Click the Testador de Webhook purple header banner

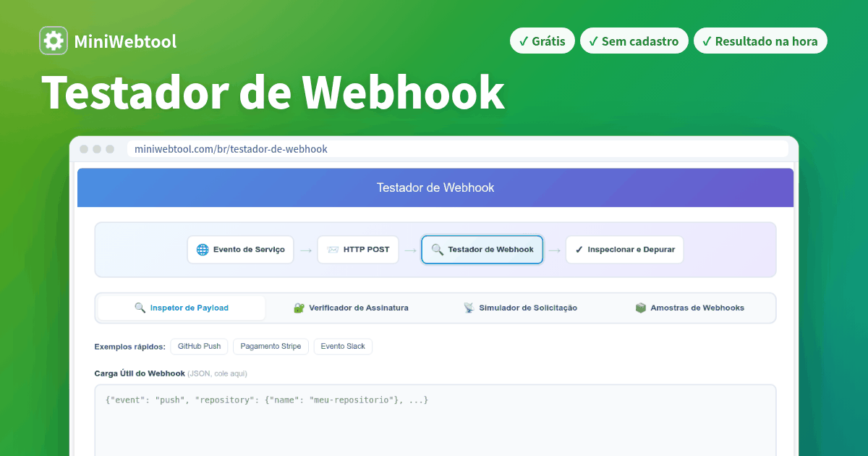point(435,187)
